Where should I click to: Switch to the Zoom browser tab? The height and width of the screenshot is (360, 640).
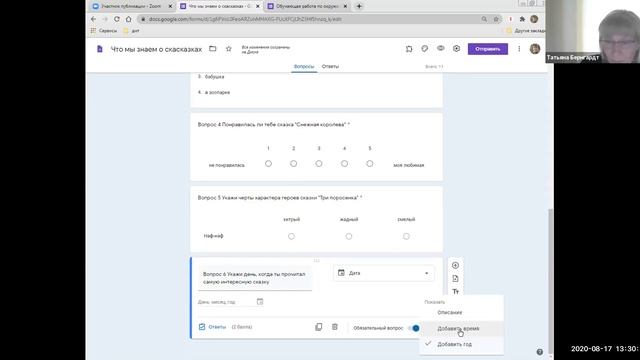point(131,6)
